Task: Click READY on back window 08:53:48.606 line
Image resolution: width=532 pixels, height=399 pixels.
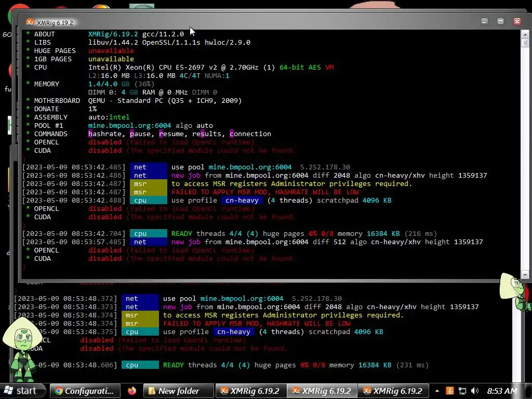Action: coord(174,365)
